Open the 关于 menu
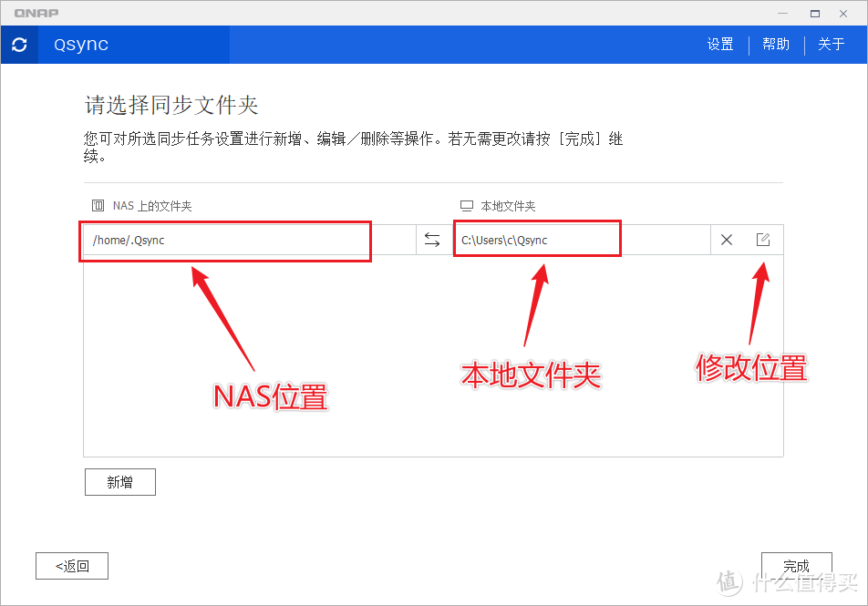Viewport: 868px width, 606px height. [831, 44]
